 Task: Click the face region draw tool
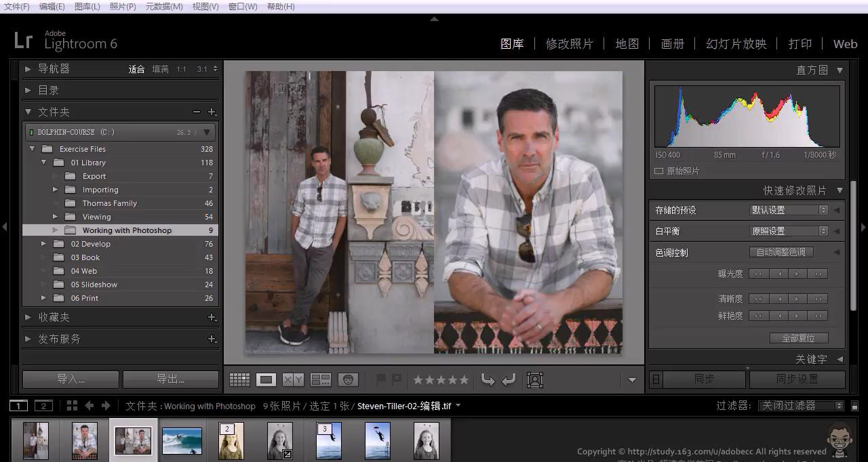tap(535, 380)
